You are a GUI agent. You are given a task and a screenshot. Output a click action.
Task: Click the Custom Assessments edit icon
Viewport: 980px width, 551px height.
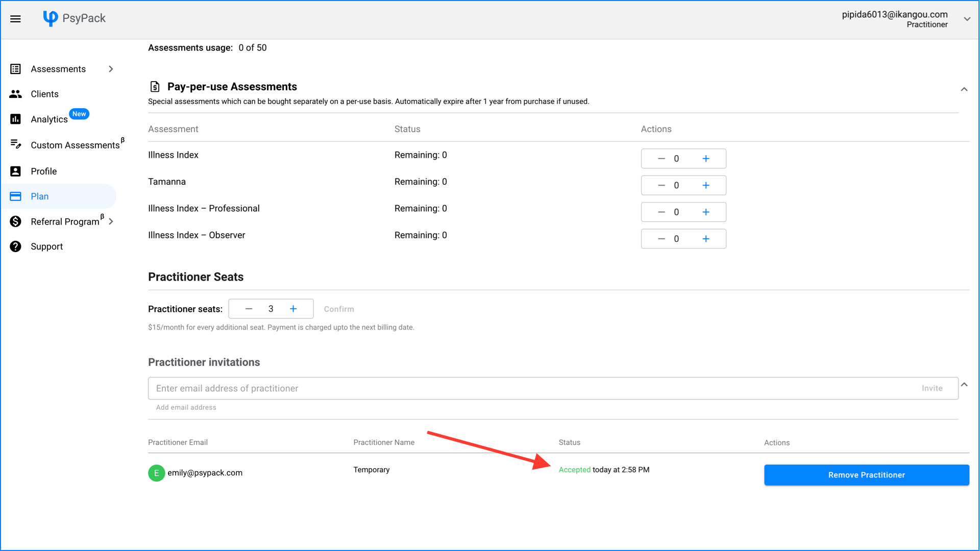pos(15,145)
